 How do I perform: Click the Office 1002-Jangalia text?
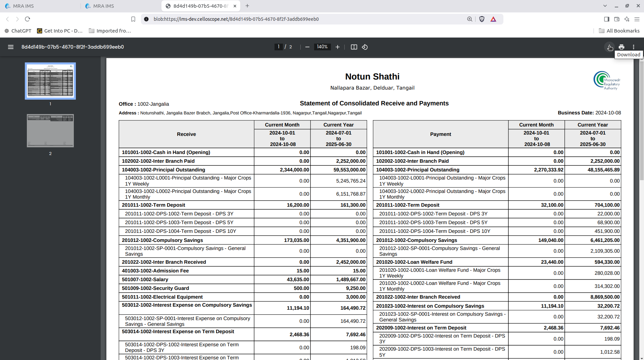144,104
